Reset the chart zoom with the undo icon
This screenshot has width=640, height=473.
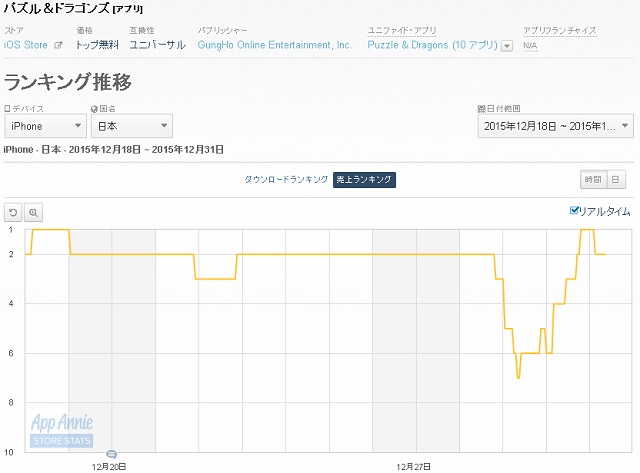[13, 212]
